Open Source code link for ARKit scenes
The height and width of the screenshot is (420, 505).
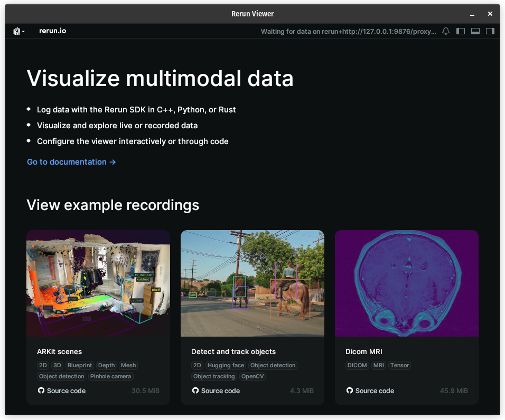(62, 391)
